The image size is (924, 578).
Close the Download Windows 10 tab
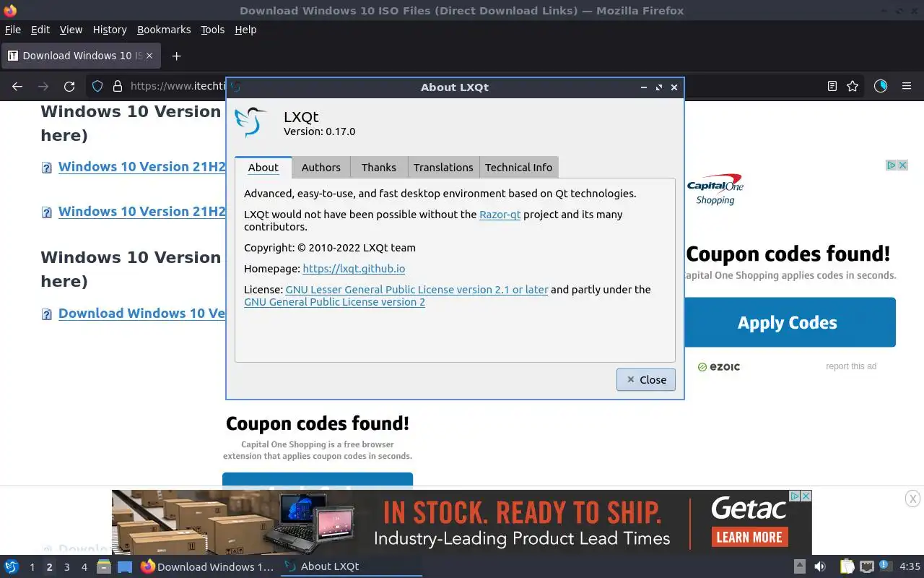click(x=149, y=56)
